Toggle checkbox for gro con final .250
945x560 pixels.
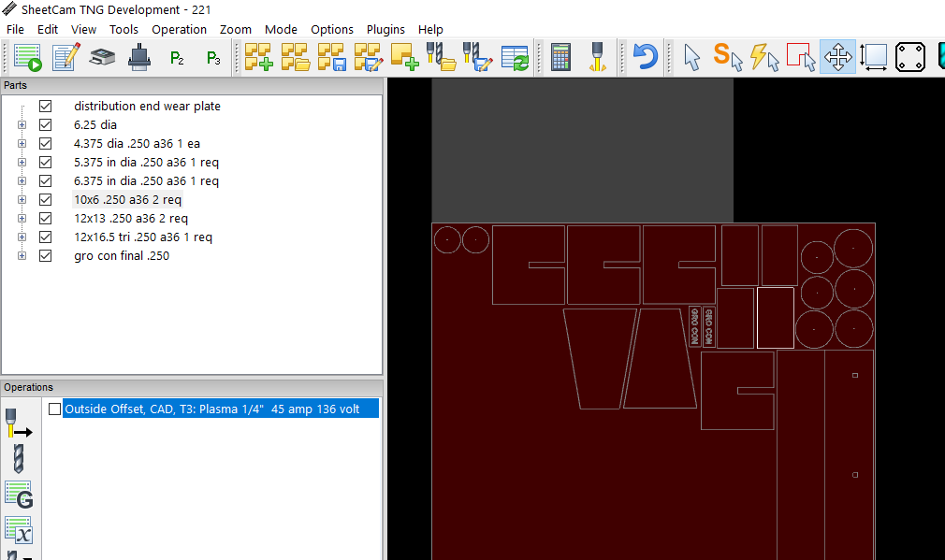(45, 256)
